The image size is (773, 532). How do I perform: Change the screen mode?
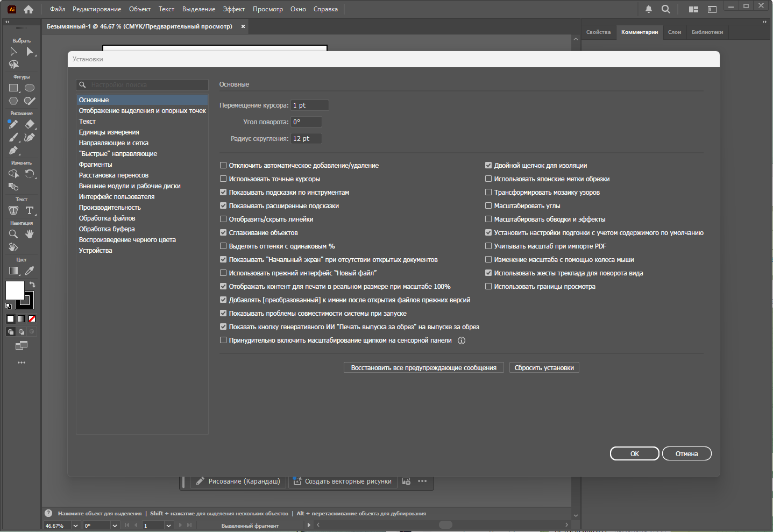click(x=22, y=346)
